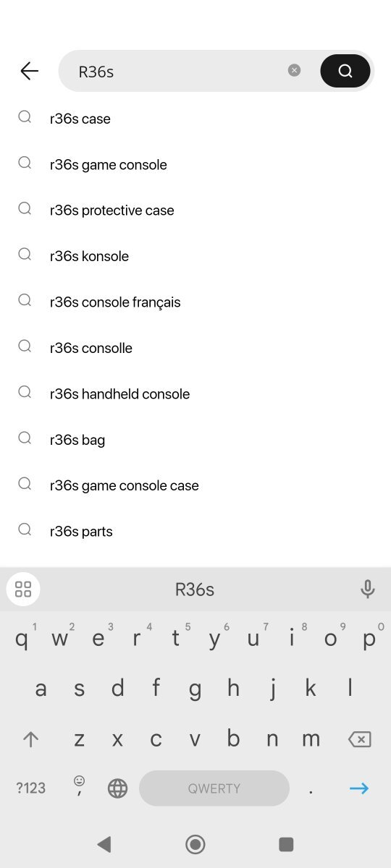Viewport: 391px width, 868px height.
Task: Open the keyboard four-squares menu icon
Action: (23, 589)
